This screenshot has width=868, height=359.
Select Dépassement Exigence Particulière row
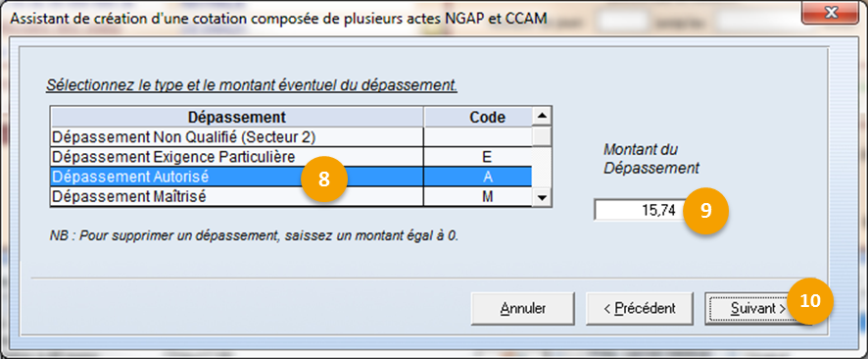tap(291, 156)
